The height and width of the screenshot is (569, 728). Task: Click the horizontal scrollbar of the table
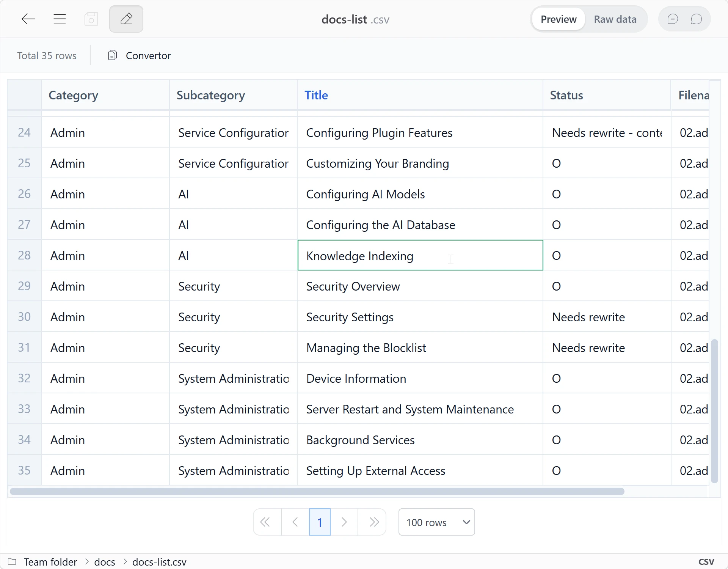pyautogui.click(x=317, y=491)
